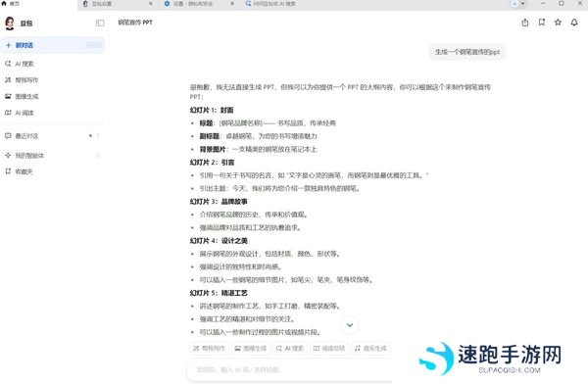The height and width of the screenshot is (384, 588).
Task: Close the 豆包设置 tab
Action: [151, 4]
